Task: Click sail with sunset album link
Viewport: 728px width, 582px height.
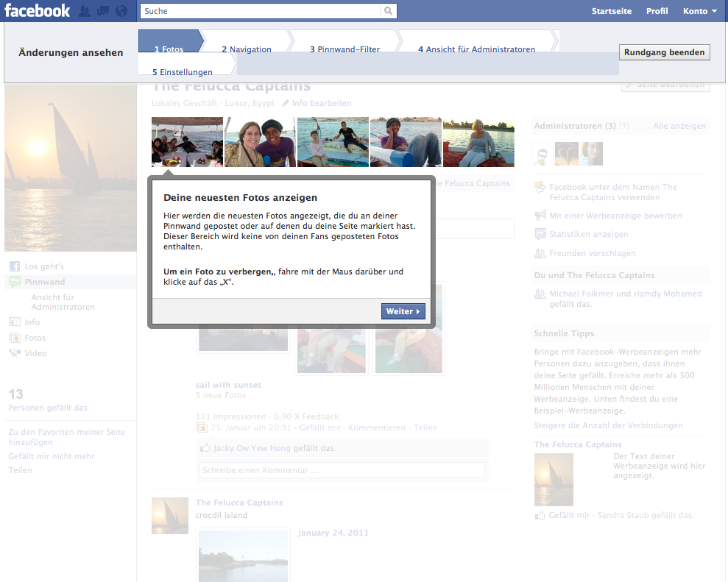Action: (x=228, y=385)
